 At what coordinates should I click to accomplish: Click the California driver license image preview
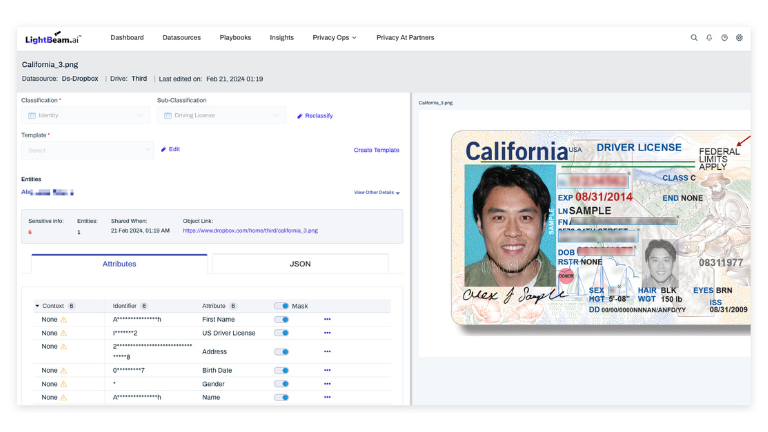[x=600, y=228]
